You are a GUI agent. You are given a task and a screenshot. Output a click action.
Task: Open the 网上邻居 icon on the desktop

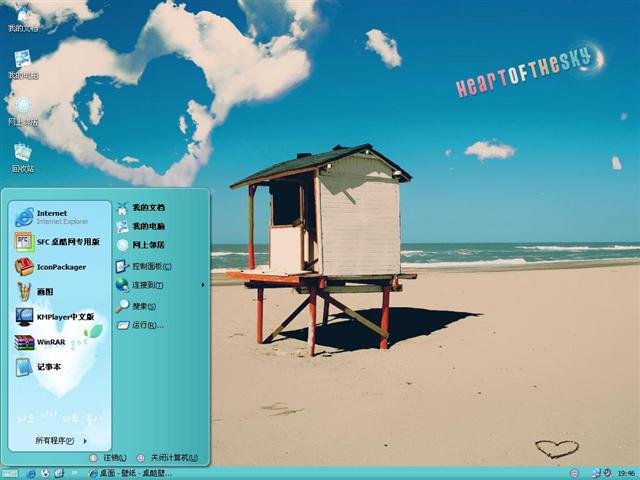(x=23, y=111)
